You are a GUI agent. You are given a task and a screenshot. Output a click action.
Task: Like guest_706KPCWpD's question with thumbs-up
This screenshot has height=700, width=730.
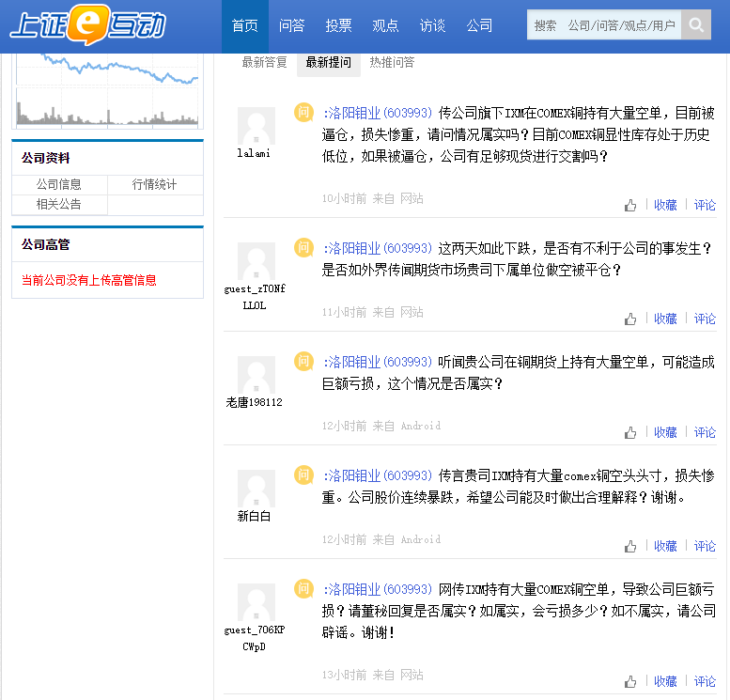click(x=630, y=682)
